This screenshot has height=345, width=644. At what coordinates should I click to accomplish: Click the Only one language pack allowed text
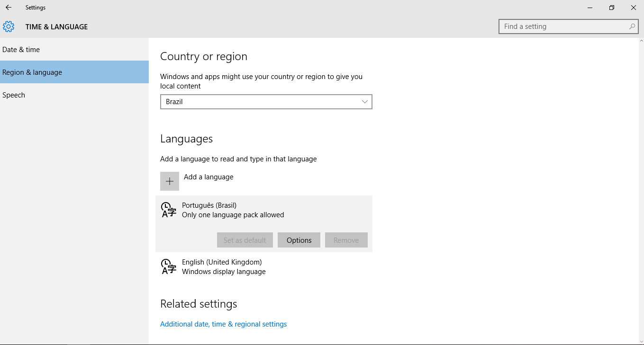(x=233, y=215)
